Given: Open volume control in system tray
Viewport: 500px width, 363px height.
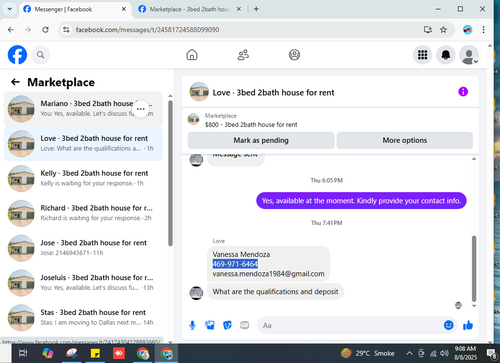Looking at the screenshot, I should [444, 353].
